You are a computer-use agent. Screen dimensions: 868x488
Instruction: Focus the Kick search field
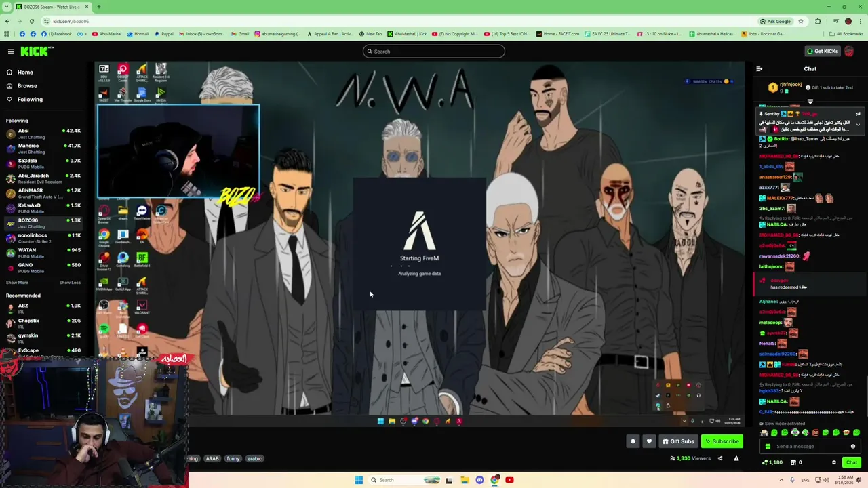(434, 52)
